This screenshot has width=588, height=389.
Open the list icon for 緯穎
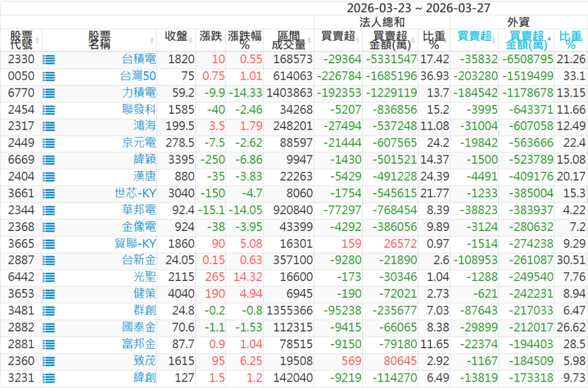click(49, 160)
